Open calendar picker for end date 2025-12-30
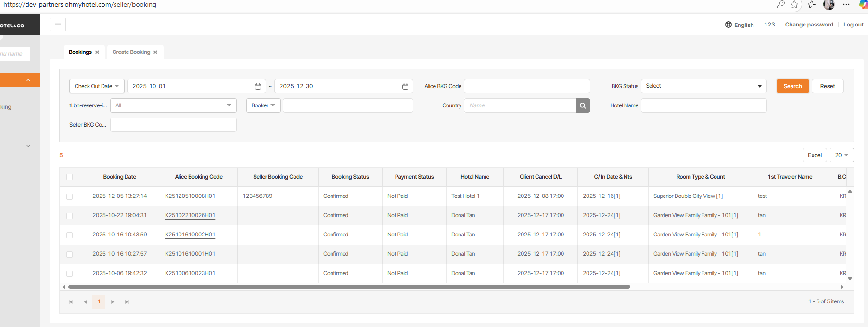Viewport: 868px width, 327px height. [405, 86]
